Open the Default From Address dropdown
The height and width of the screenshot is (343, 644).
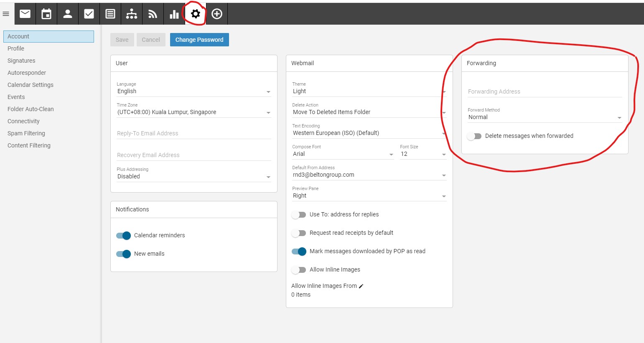369,173
